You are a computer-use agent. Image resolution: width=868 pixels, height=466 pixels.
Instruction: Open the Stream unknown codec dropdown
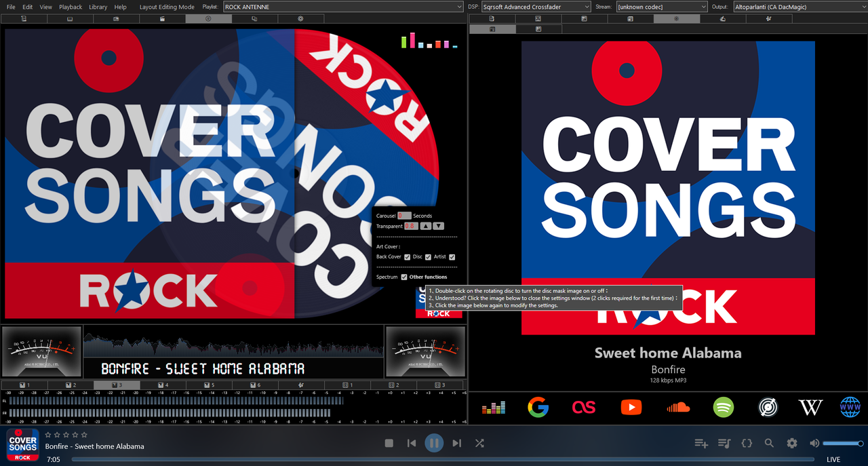click(x=662, y=7)
